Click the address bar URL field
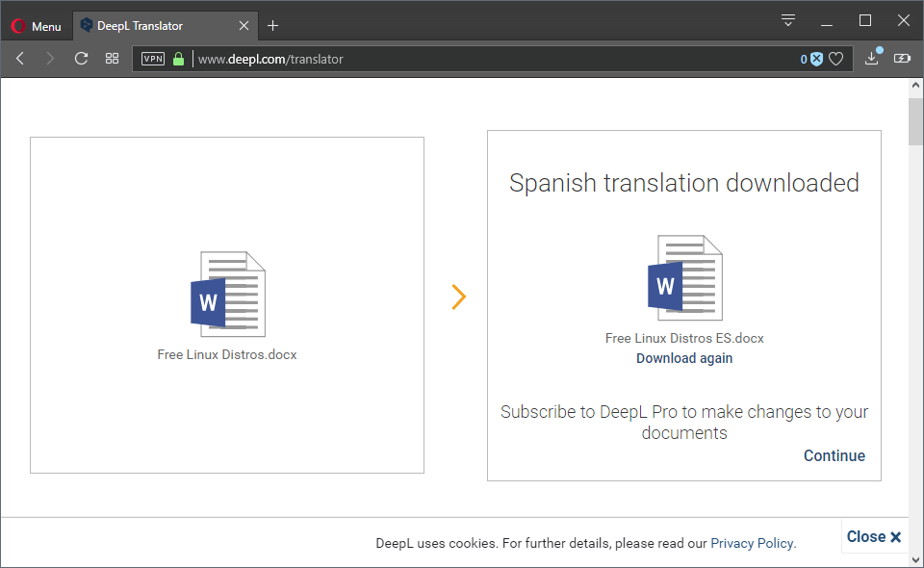 [x=495, y=59]
